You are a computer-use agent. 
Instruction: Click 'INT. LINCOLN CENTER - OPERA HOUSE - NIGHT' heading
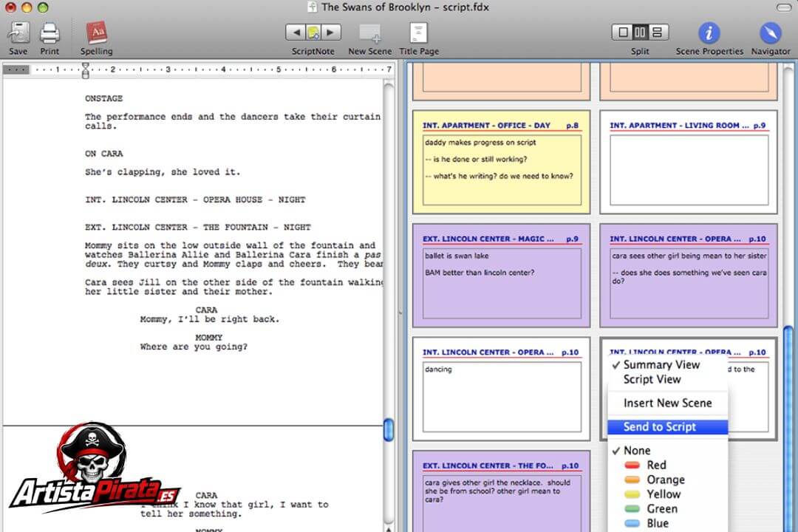coord(195,199)
